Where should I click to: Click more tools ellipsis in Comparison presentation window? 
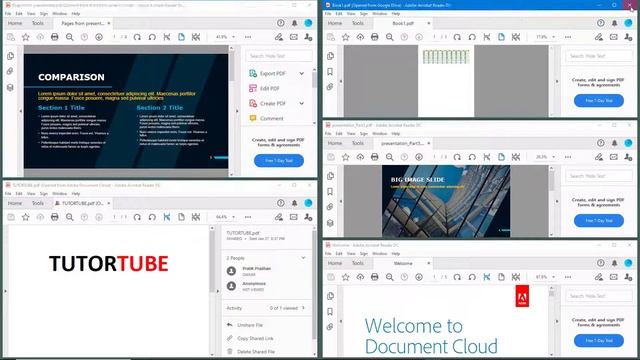click(x=248, y=37)
